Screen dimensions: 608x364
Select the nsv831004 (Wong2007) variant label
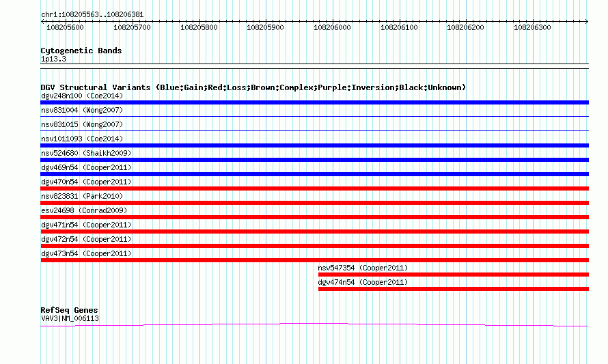pos(82,110)
